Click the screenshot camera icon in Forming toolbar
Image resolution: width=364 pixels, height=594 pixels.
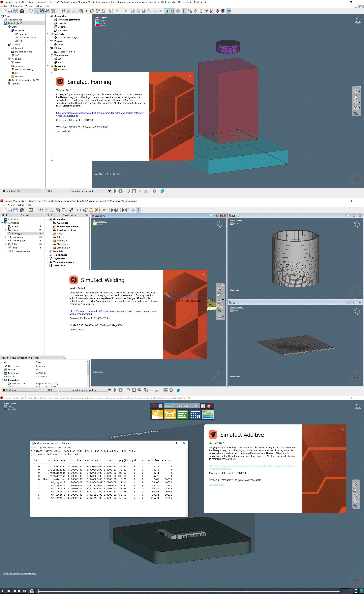pyautogui.click(x=22, y=11)
